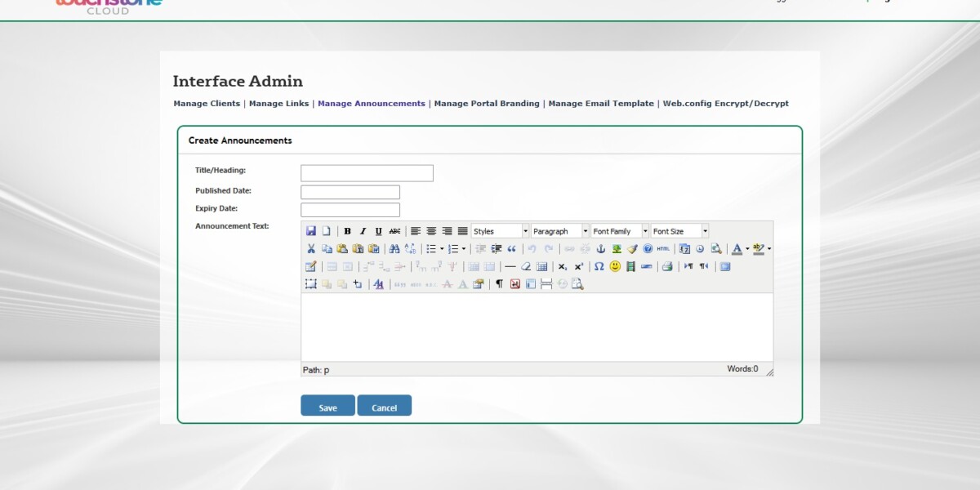Screen dimensions: 980x490
Task: Click the Published Date input field
Action: coord(350,191)
